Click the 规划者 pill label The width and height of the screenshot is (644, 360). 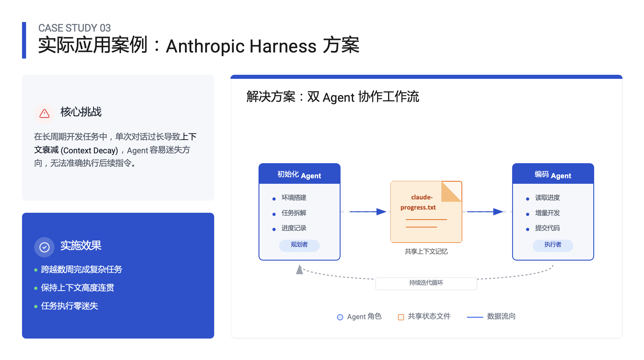tap(299, 245)
